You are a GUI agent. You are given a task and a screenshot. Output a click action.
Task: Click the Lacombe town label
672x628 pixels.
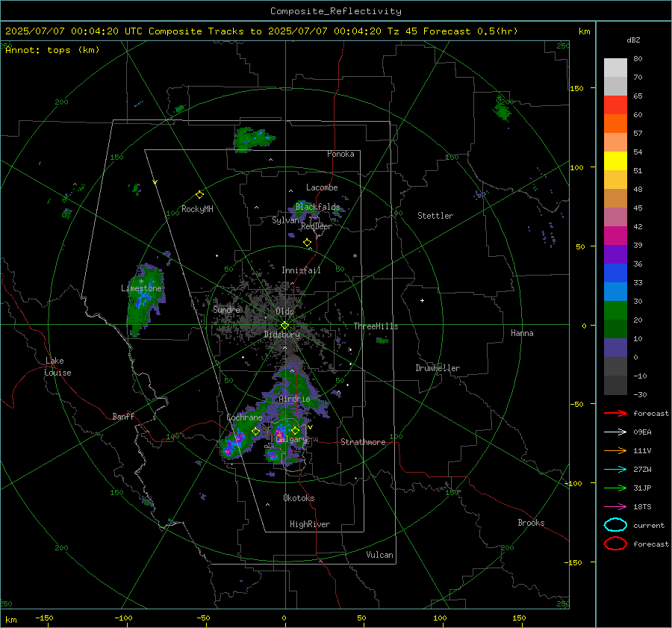[322, 187]
